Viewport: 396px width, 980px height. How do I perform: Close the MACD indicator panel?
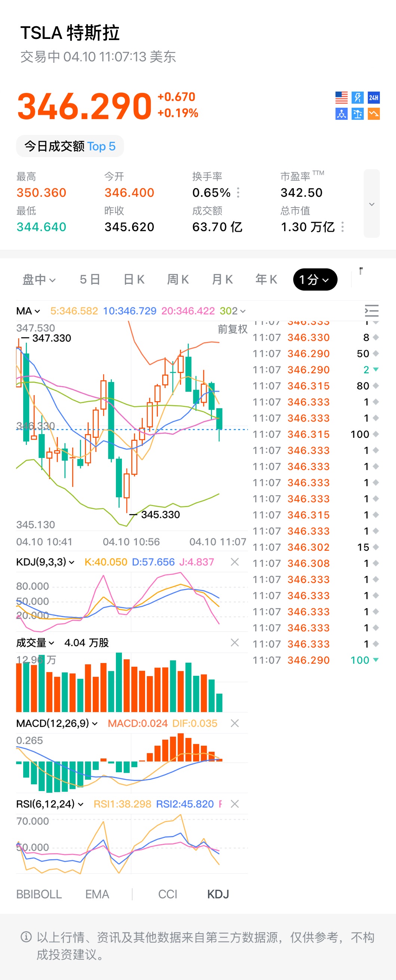tap(235, 723)
